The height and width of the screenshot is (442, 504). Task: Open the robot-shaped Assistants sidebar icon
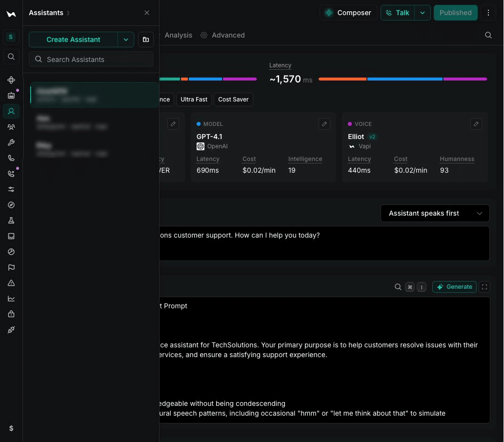click(11, 96)
